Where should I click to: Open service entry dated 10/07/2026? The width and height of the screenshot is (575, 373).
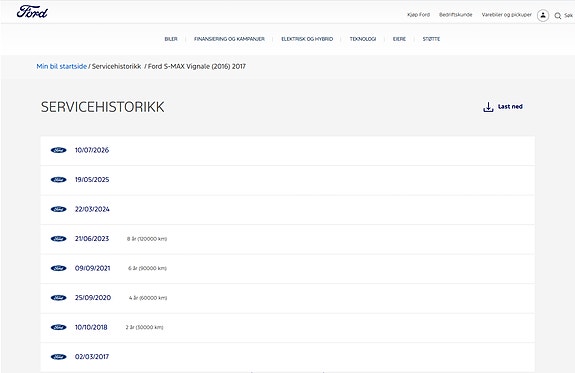click(288, 150)
